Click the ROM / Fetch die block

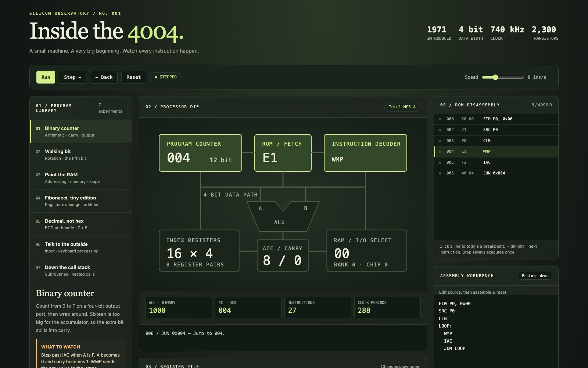tap(283, 153)
